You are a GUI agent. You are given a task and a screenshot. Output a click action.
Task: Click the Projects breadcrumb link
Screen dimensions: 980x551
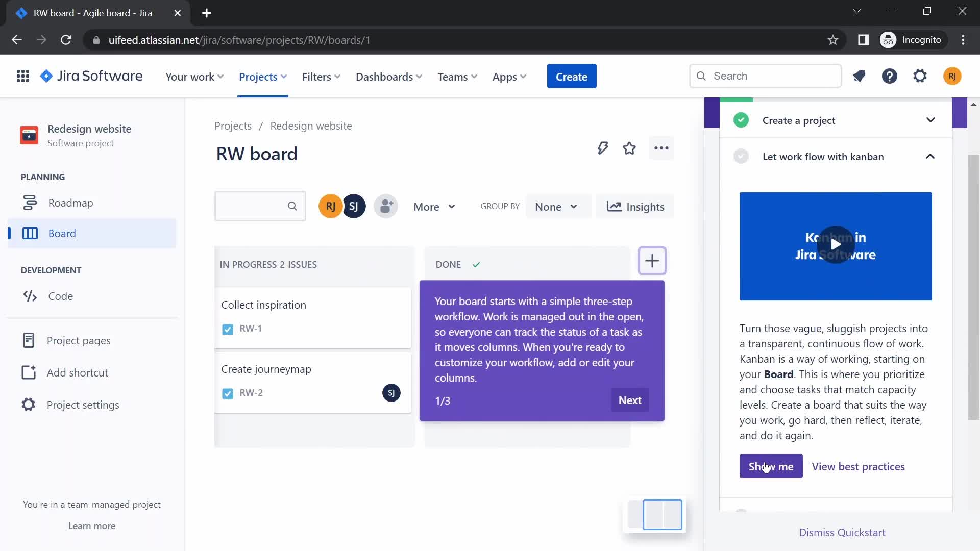pyautogui.click(x=233, y=126)
